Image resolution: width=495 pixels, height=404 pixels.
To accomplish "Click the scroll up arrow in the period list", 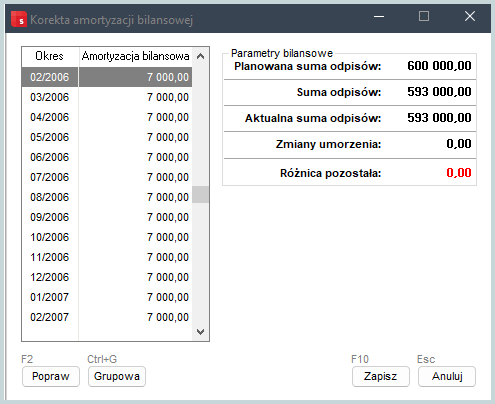I will tap(200, 56).
